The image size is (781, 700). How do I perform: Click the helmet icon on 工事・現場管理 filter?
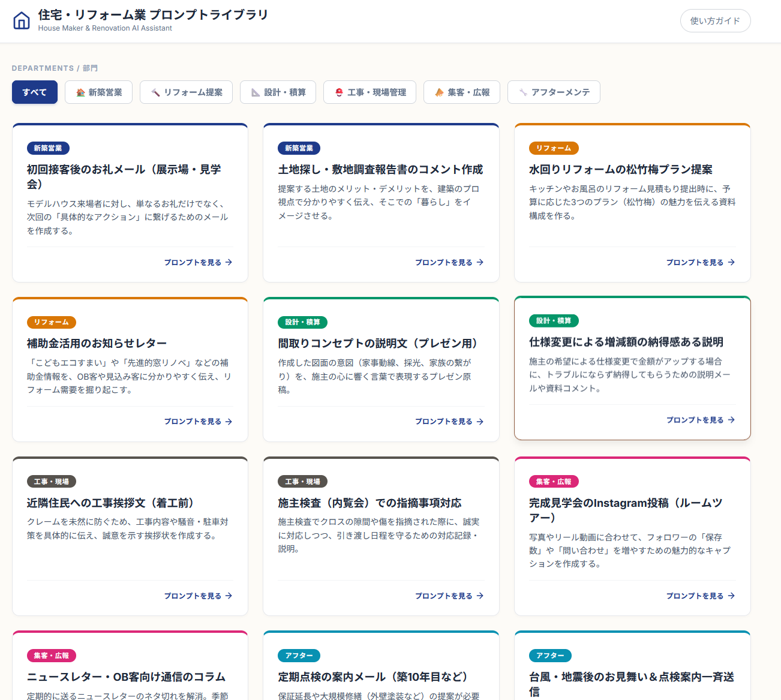(339, 92)
